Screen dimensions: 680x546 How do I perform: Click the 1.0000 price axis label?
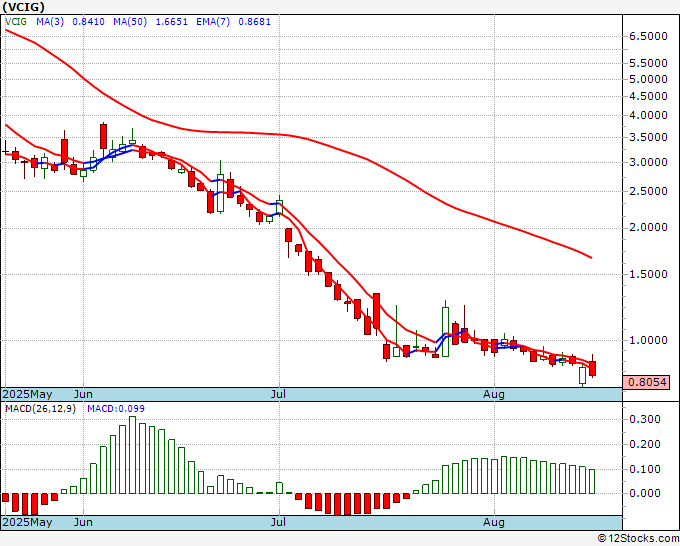click(648, 340)
